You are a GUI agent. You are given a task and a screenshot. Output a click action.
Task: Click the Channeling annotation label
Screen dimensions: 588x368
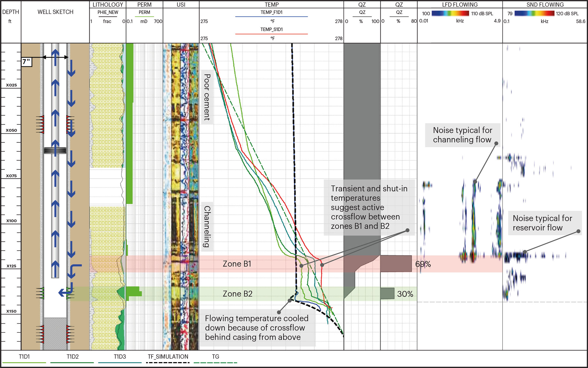pos(207,226)
